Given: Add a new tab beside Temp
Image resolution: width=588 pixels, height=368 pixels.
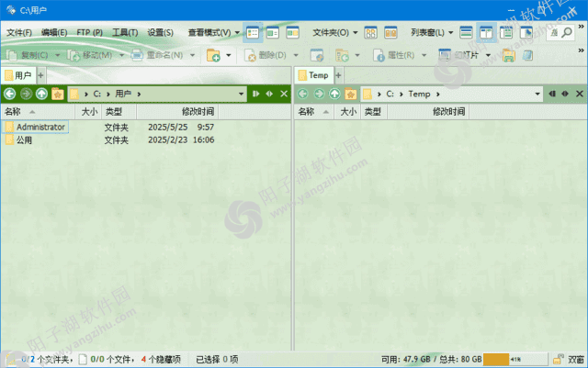Looking at the screenshot, I should 338,75.
